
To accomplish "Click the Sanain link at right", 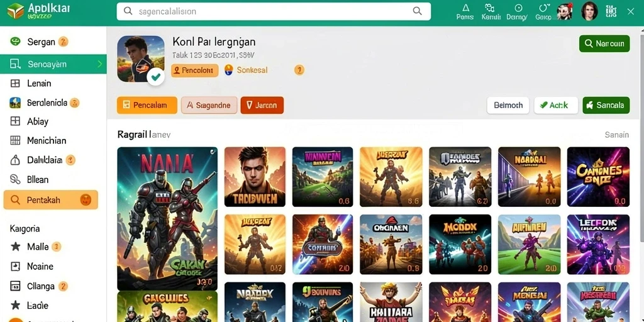I will [616, 135].
